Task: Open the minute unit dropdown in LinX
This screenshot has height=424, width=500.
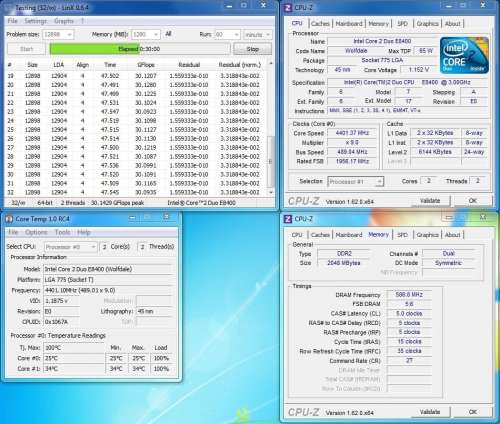Action: coord(257,34)
